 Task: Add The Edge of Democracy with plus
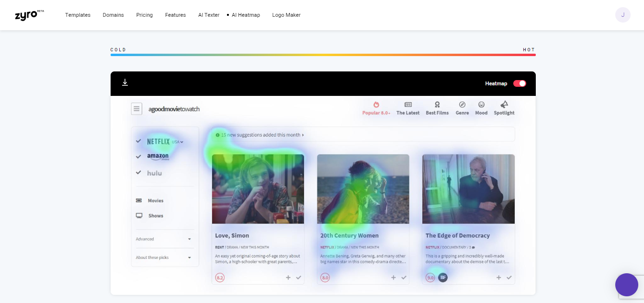click(498, 278)
